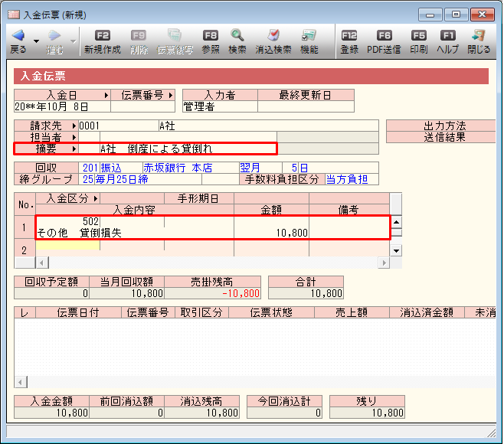Click the 閉じる door icon
This screenshot has width=504, height=444.
479,35
